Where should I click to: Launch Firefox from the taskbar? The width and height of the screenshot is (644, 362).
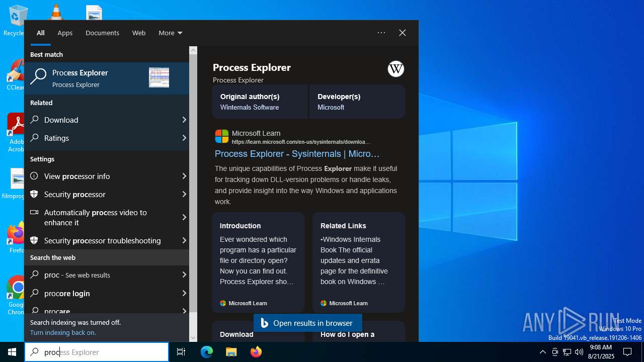click(256, 352)
